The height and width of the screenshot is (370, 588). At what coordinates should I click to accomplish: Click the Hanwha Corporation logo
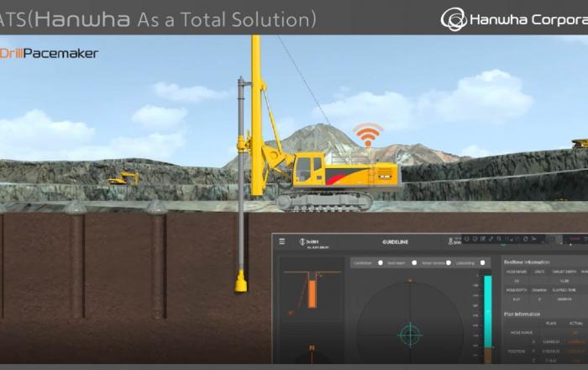pyautogui.click(x=514, y=19)
